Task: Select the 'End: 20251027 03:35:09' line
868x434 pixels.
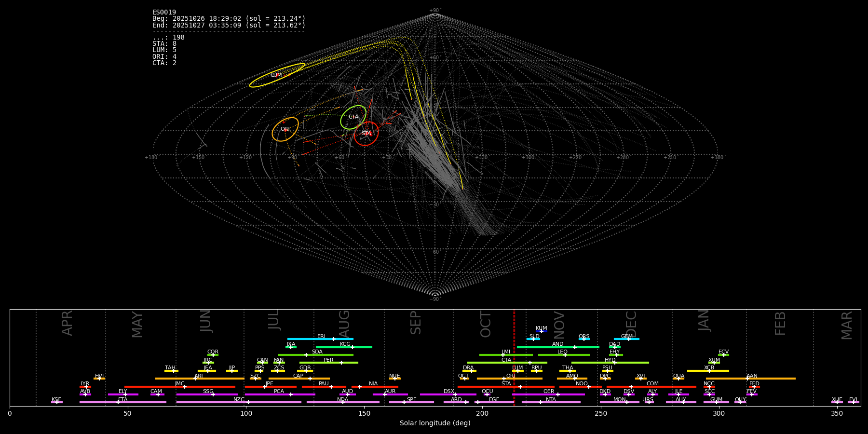Action: [x=229, y=25]
